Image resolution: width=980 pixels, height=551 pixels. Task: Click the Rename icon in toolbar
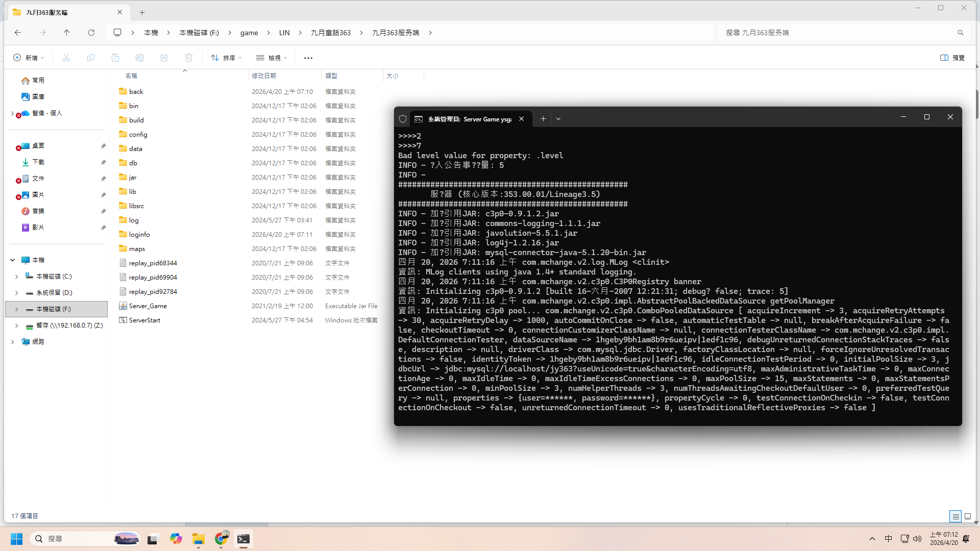coord(140,58)
